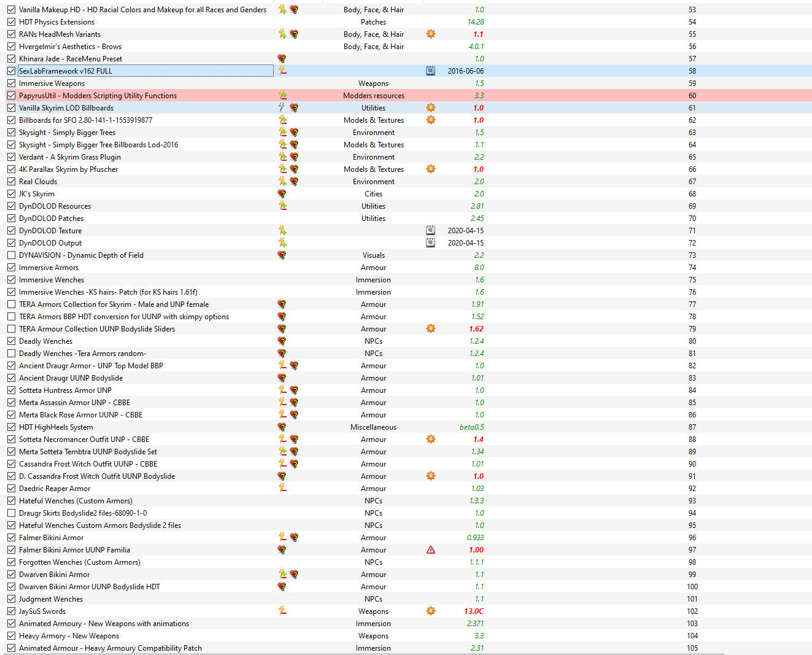This screenshot has height=655, width=812.
Task: Enable the DYNAVISION - Dynamic Depth of Field checkbox
Action: click(x=11, y=255)
